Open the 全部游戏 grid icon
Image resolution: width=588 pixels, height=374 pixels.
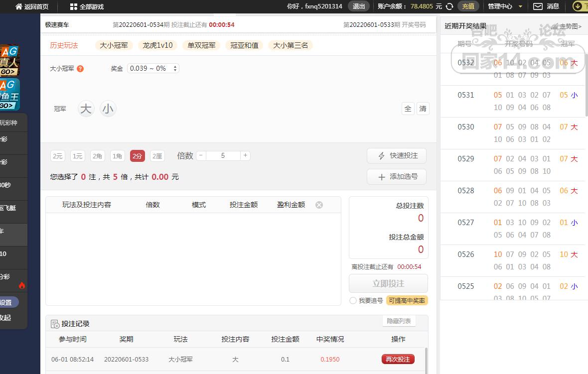[73, 6]
